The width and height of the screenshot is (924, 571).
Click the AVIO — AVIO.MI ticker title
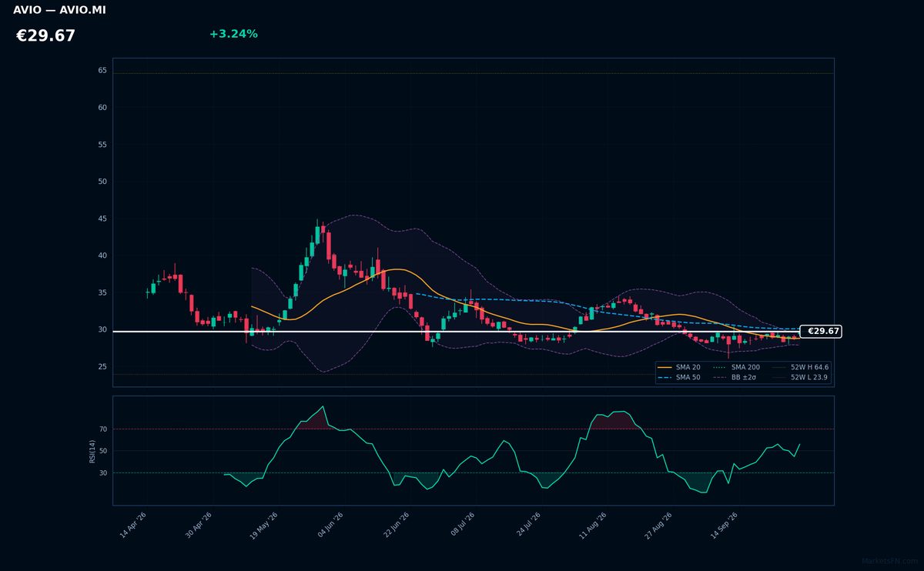point(59,10)
